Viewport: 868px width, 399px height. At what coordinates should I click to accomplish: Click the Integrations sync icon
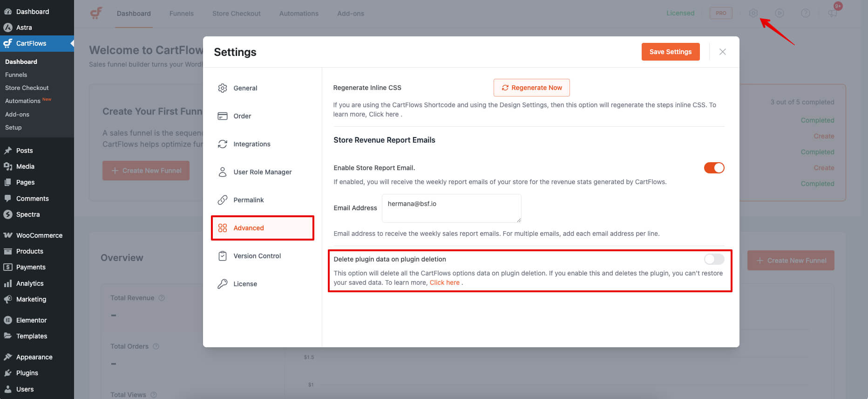[223, 144]
